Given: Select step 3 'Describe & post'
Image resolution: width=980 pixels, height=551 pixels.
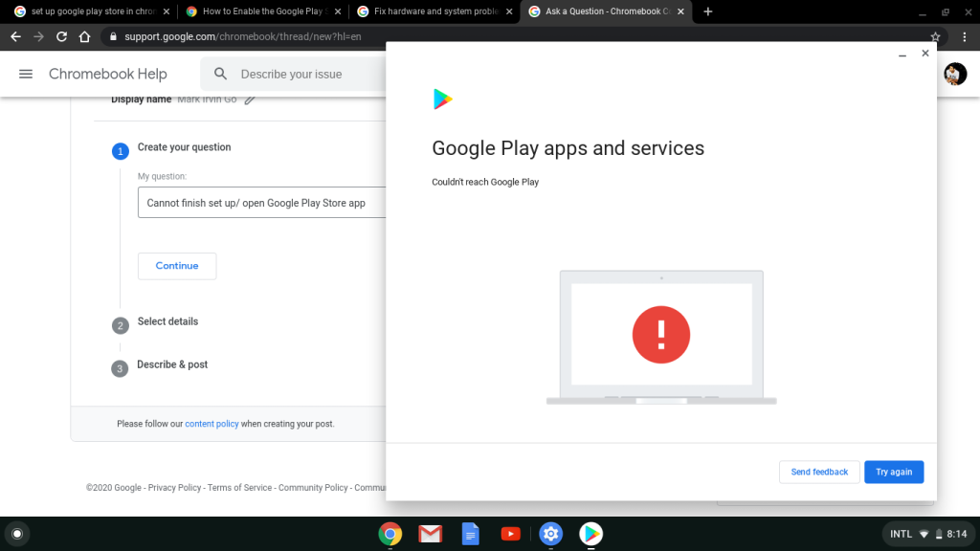Looking at the screenshot, I should (x=172, y=364).
